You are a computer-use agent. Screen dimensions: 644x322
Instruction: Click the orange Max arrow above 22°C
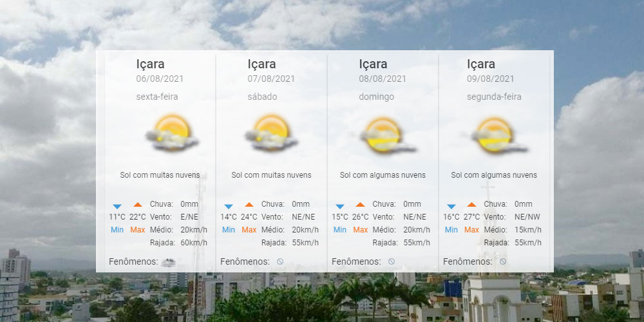coord(138,205)
